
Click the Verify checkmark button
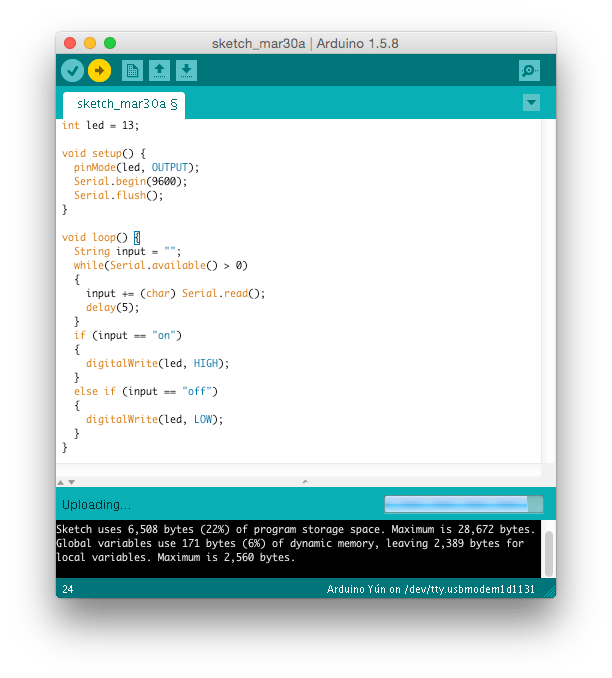tap(72, 70)
